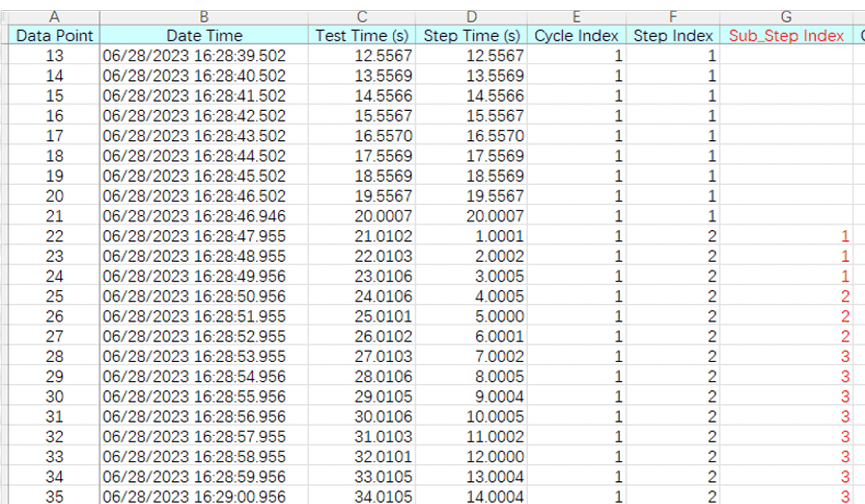Click column C header letter

(361, 17)
